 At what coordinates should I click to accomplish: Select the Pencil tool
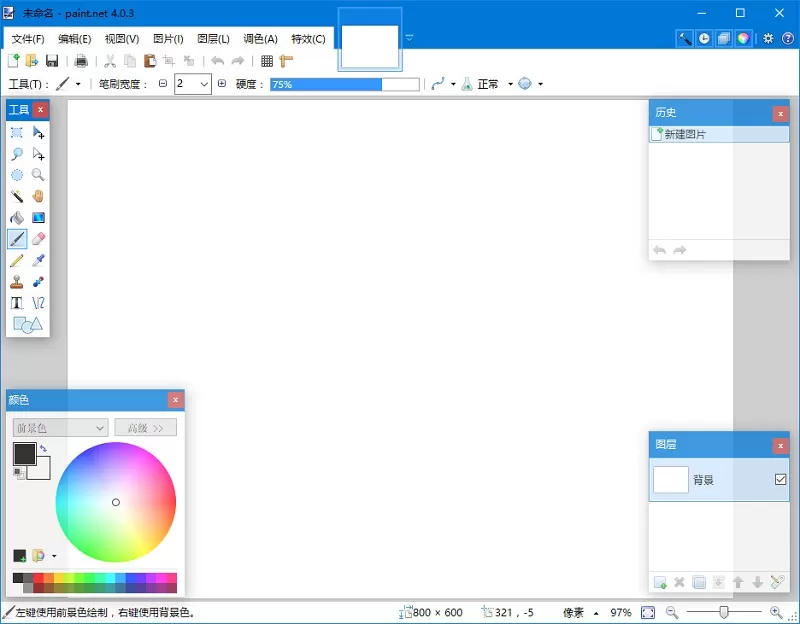click(x=17, y=260)
